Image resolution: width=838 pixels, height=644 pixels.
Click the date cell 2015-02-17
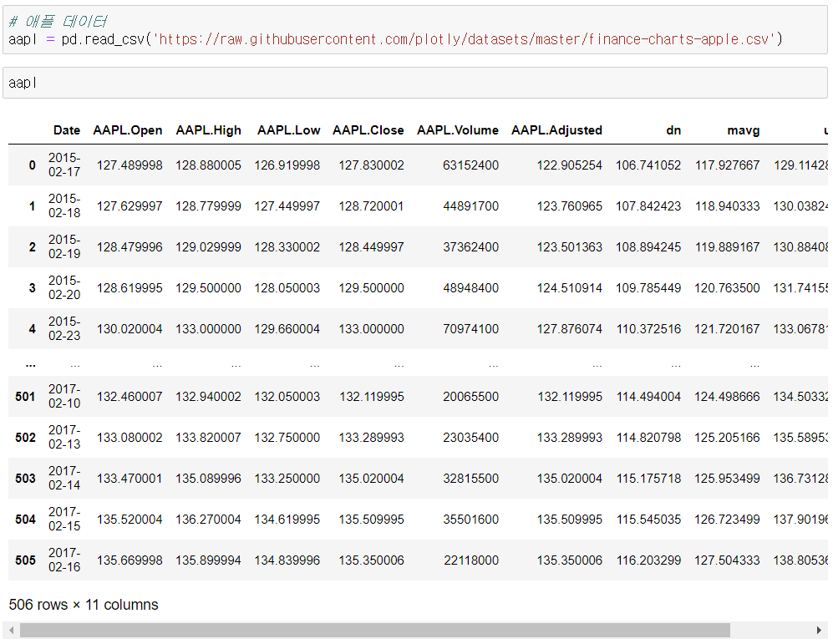pyautogui.click(x=64, y=165)
